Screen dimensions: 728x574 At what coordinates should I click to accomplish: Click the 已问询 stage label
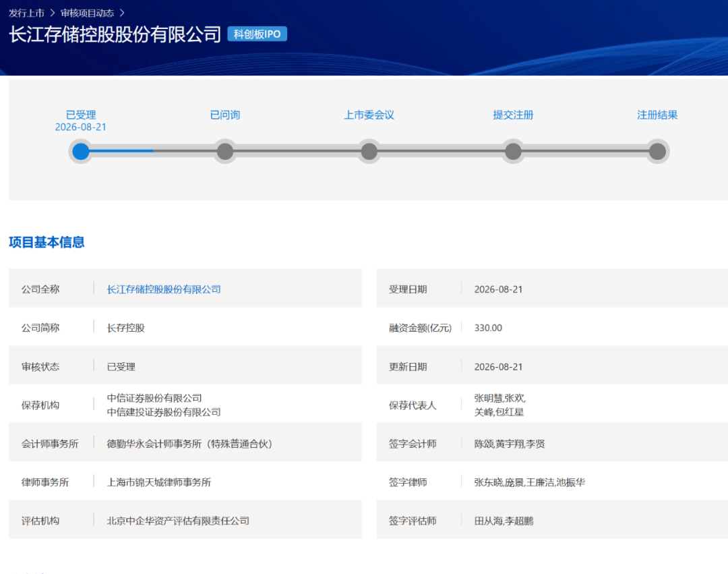point(225,115)
